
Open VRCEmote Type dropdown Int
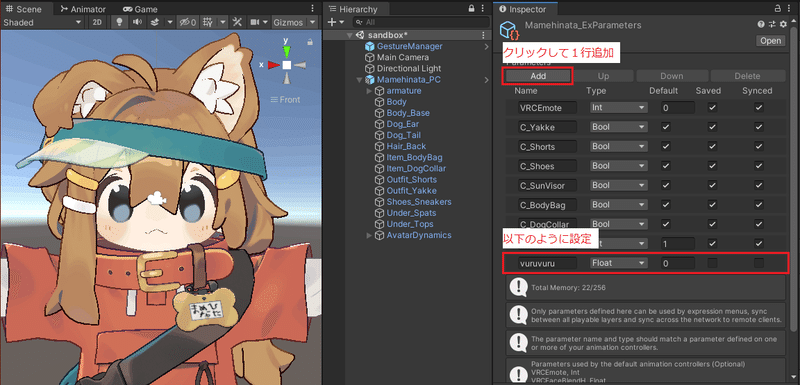click(x=618, y=108)
